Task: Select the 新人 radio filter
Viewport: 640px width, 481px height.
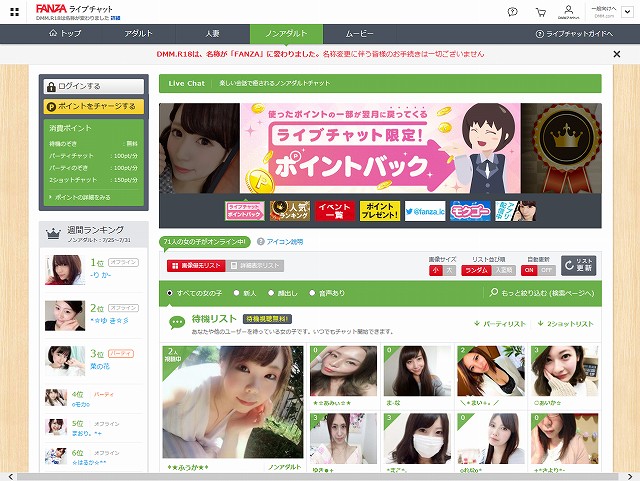Action: 236,293
